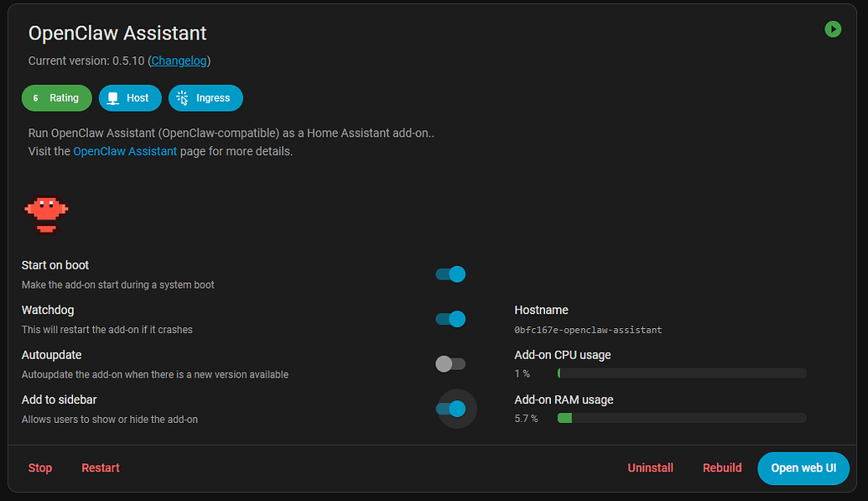This screenshot has height=501, width=868.
Task: Rebuild the add-on
Action: pyautogui.click(x=722, y=467)
